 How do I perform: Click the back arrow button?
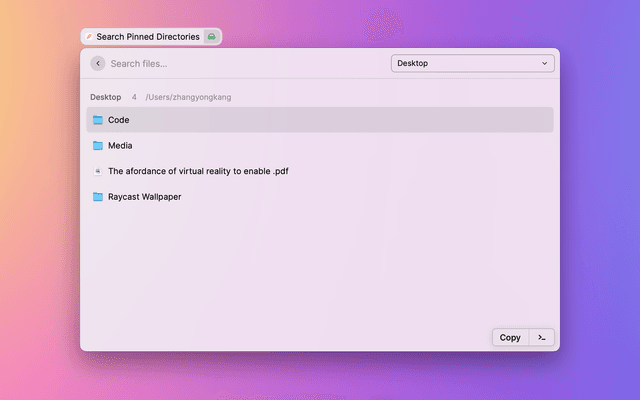click(x=98, y=63)
